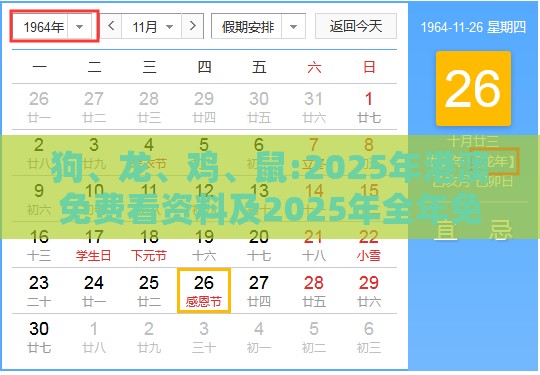Select greyed December 6 labeled 初三

pos(369,337)
